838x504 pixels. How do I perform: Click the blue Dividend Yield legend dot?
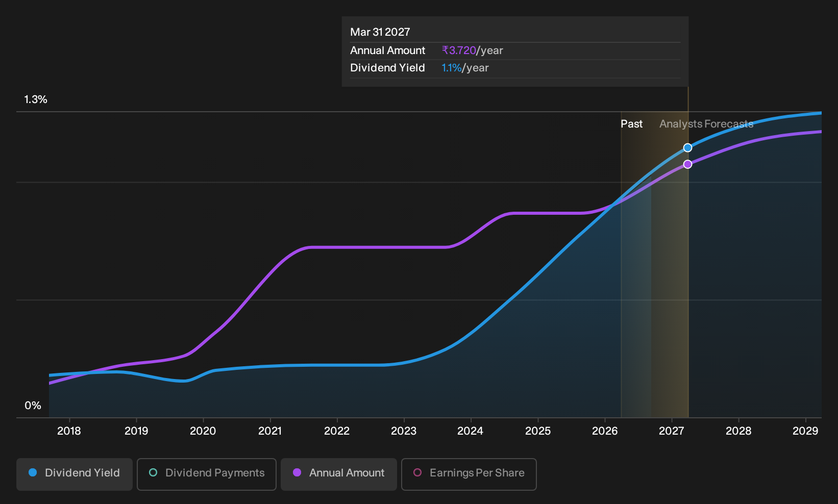pyautogui.click(x=33, y=473)
